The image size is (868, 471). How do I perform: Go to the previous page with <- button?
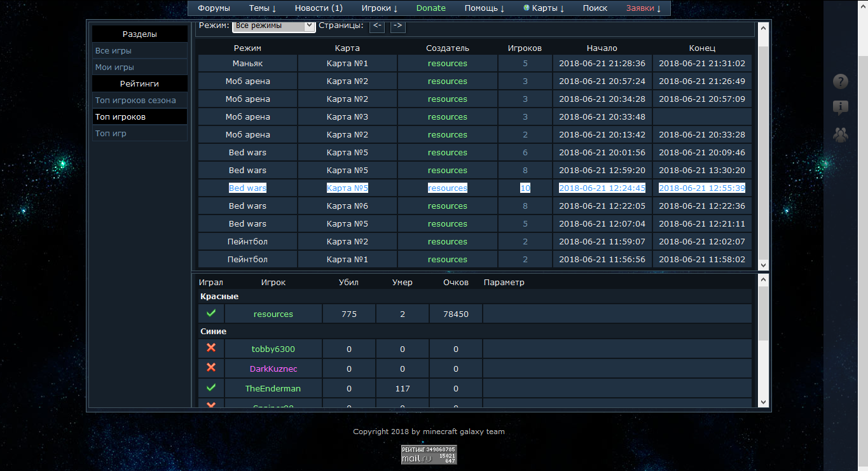376,25
